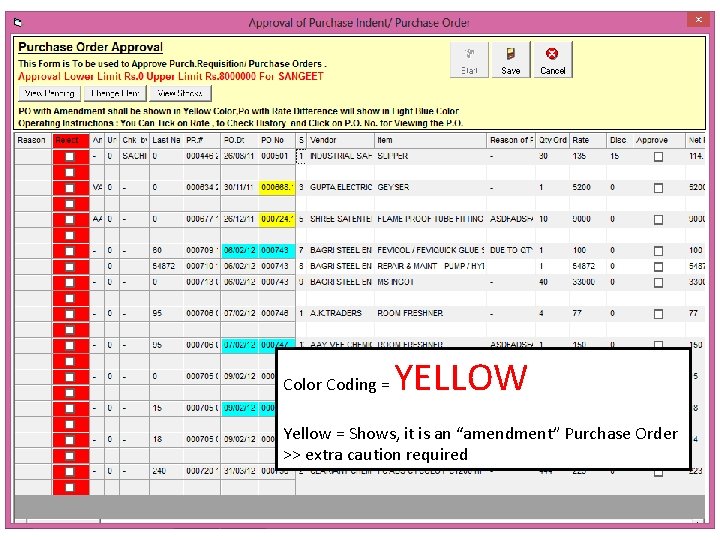720x540 pixels.
Task: Tick Approve for A.K.TRADERS room freshner row
Action: (658, 314)
